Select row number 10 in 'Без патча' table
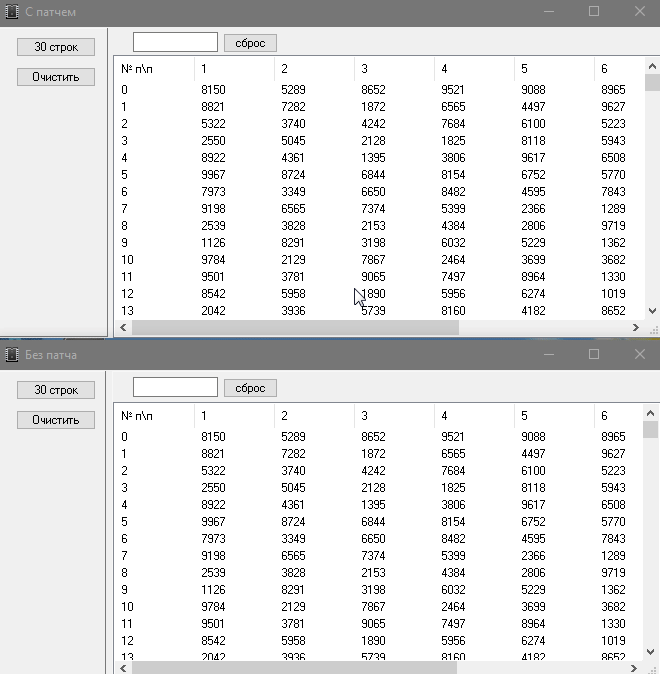 coord(127,607)
